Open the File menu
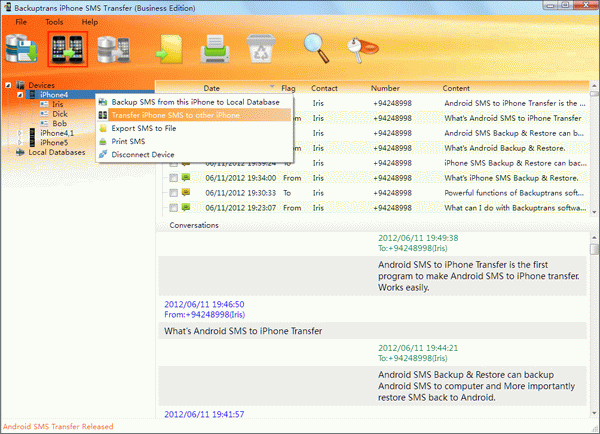Viewport: 600px width, 434px height. [x=21, y=22]
